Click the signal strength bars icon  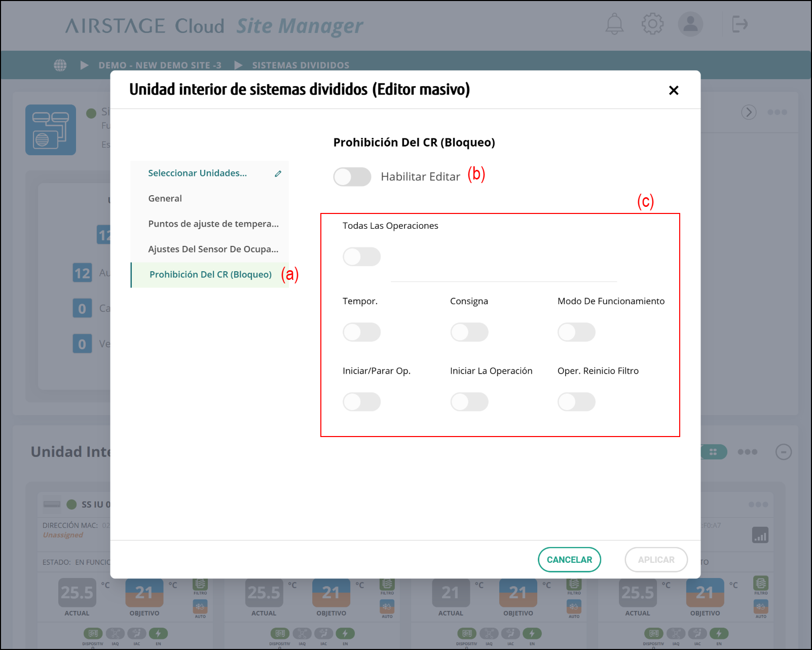[x=760, y=535]
